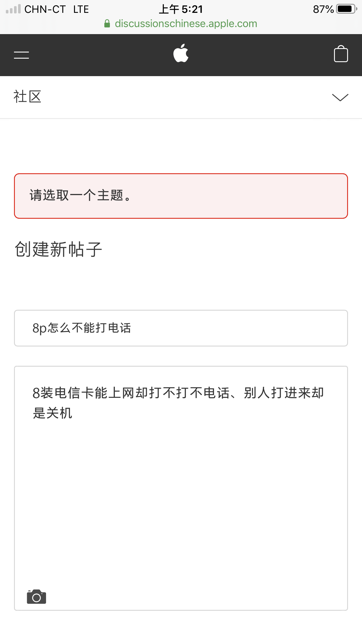Tap the camera icon to attach photo
Screen dimensions: 362x644
pyautogui.click(x=36, y=597)
